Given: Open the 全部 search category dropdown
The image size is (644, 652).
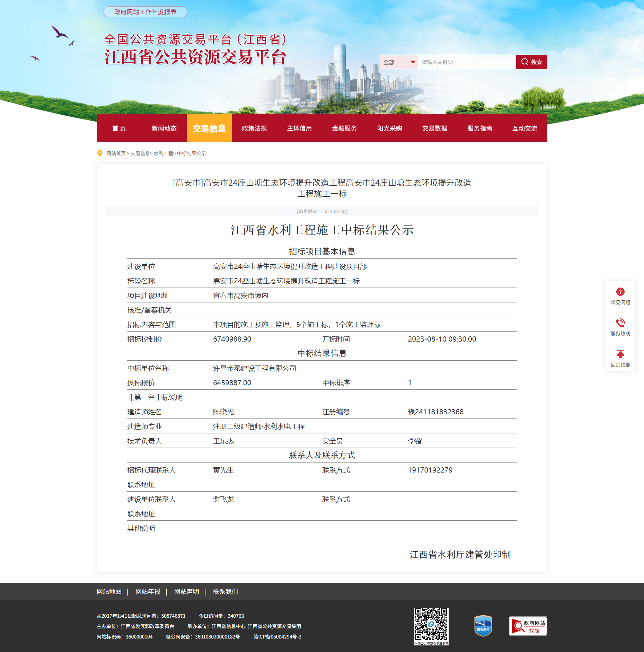Looking at the screenshot, I should point(399,62).
